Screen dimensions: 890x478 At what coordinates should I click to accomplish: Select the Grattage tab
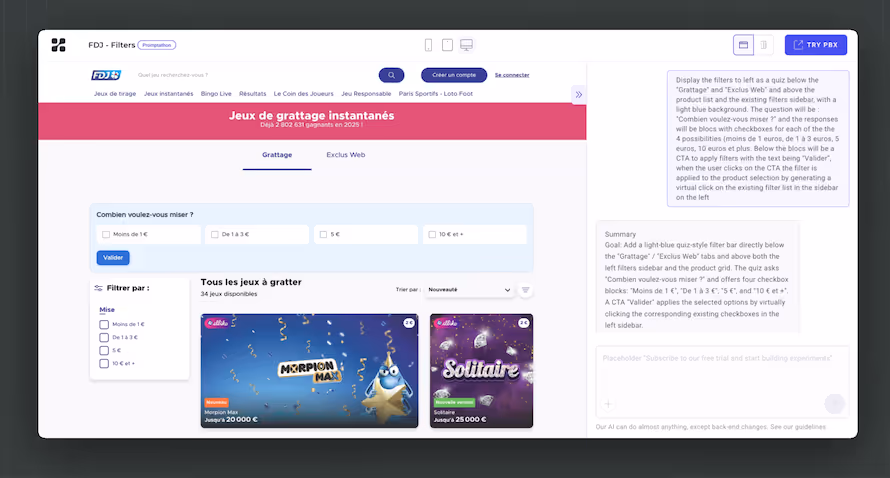click(x=277, y=155)
